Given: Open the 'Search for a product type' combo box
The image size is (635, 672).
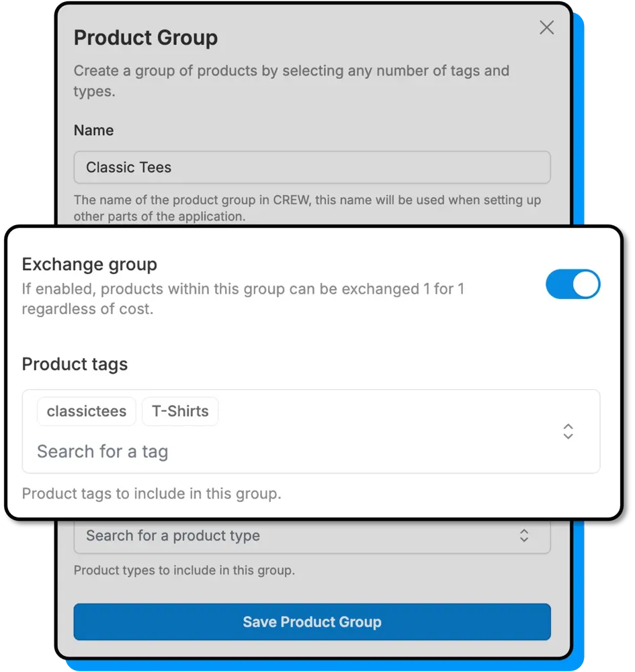Looking at the screenshot, I should pyautogui.click(x=296, y=536).
